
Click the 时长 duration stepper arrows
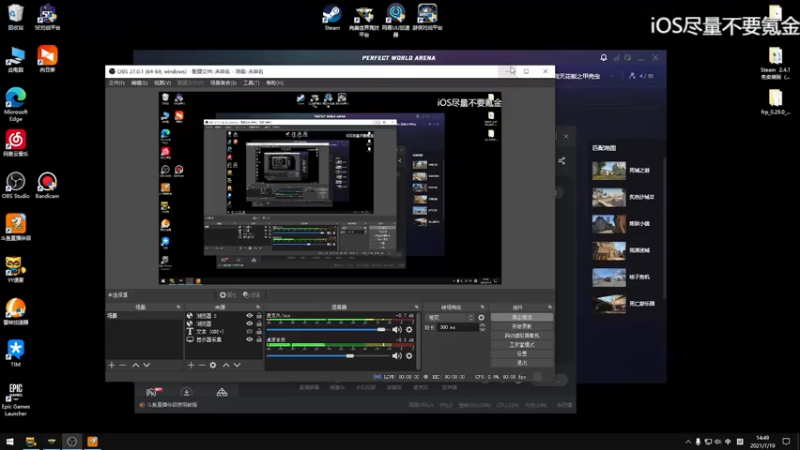pyautogui.click(x=482, y=327)
